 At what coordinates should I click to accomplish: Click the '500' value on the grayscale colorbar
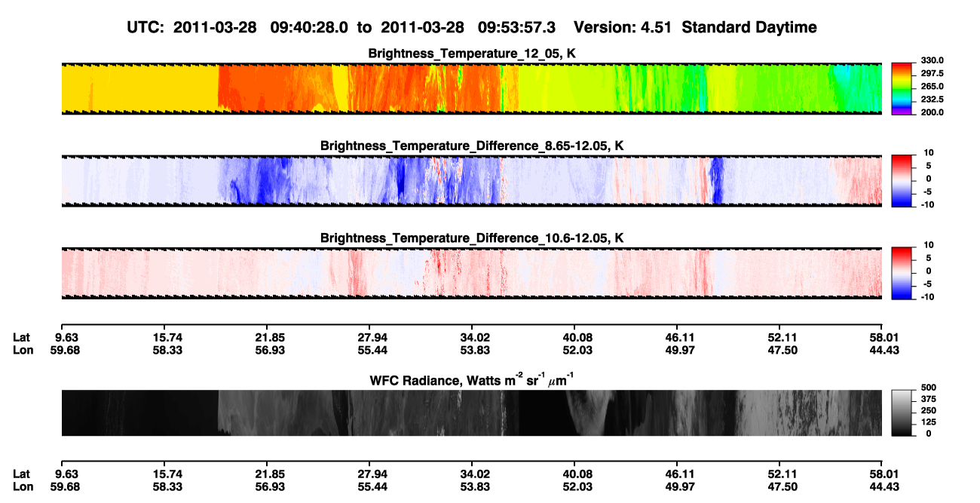click(x=927, y=388)
